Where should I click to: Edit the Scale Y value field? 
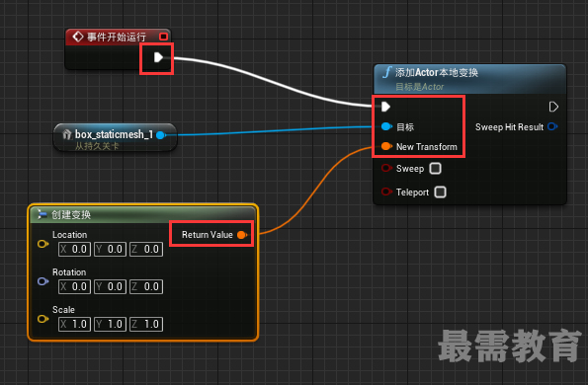click(111, 325)
